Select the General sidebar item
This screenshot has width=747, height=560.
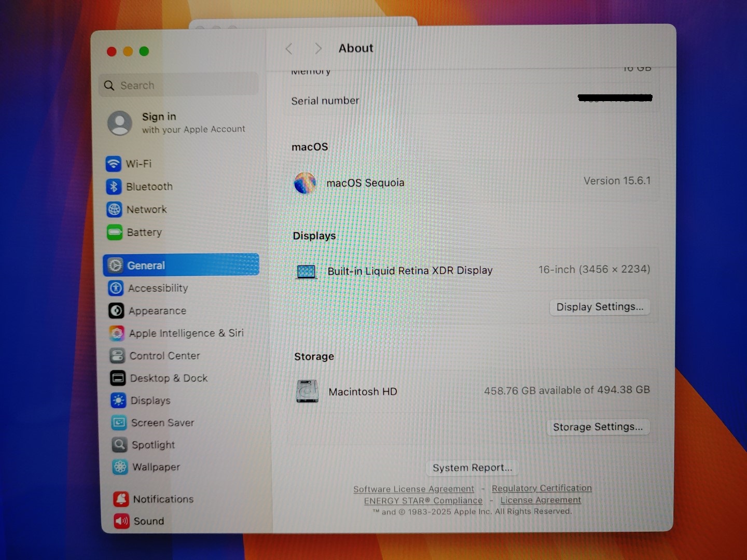(x=181, y=265)
